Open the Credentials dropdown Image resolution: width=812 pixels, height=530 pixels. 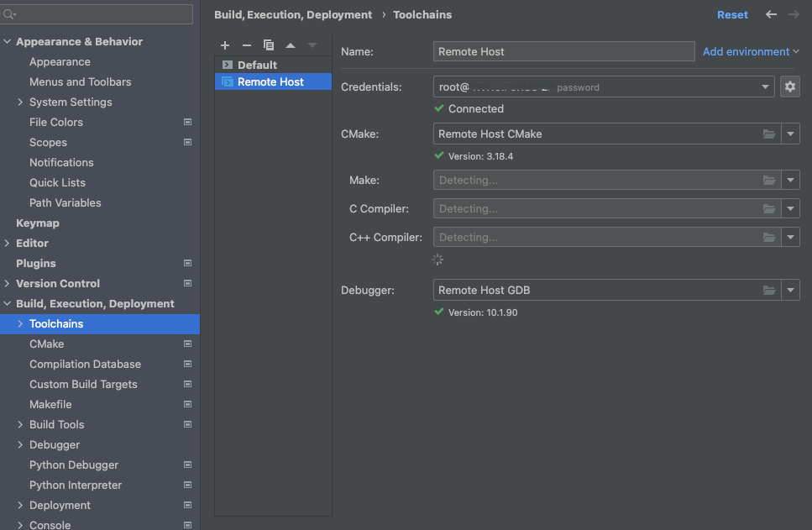point(765,87)
